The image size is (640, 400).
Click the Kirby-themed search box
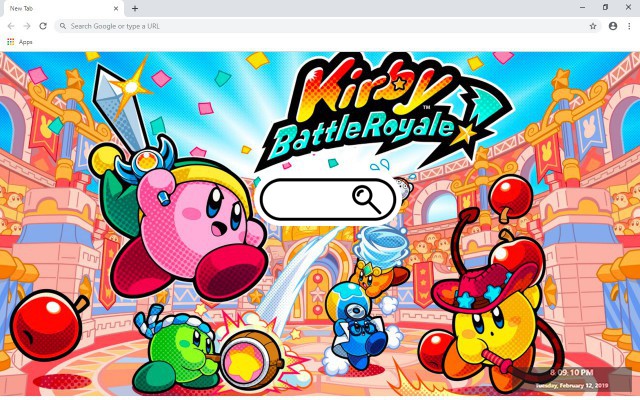click(328, 199)
